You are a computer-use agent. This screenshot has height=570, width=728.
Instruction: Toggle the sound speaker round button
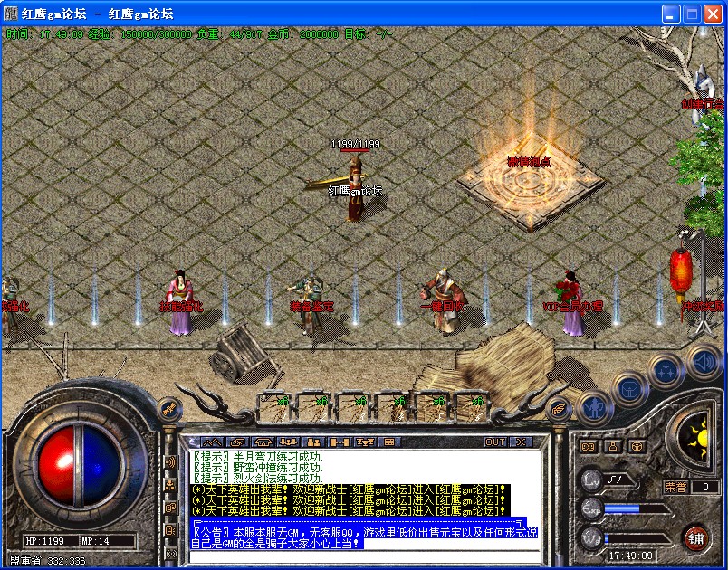(x=703, y=362)
